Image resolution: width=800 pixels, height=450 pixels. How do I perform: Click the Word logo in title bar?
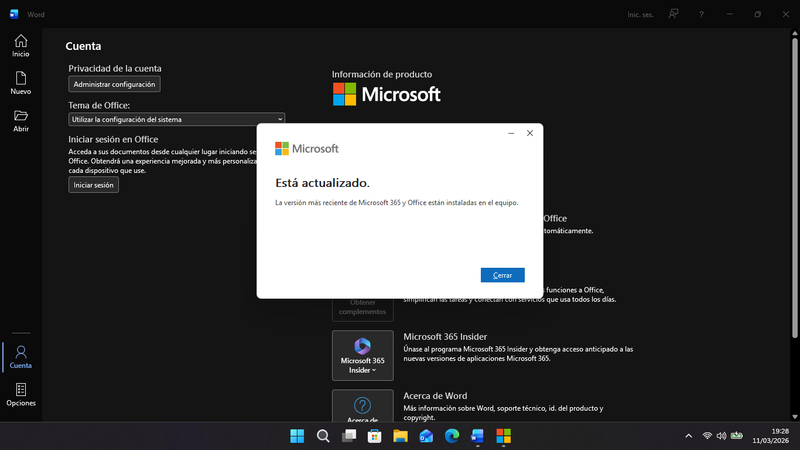pyautogui.click(x=14, y=14)
